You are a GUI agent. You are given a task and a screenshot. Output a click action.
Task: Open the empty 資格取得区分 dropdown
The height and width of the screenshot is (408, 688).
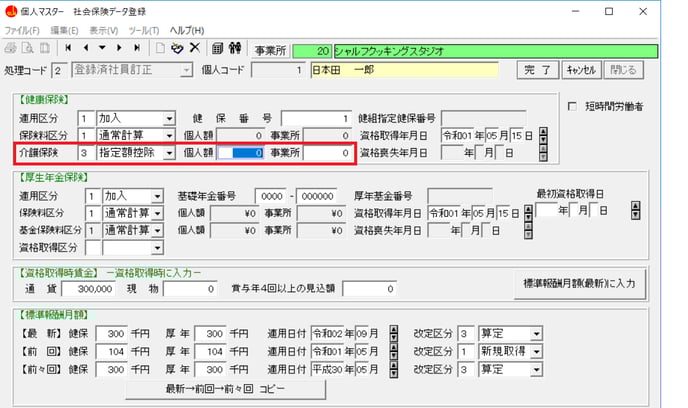click(157, 248)
